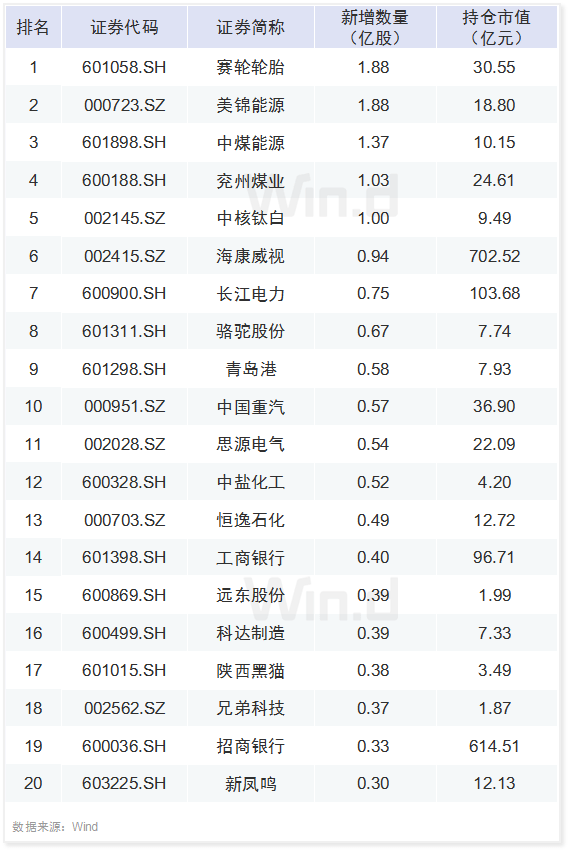Select stock code 601311.SH

124,331
